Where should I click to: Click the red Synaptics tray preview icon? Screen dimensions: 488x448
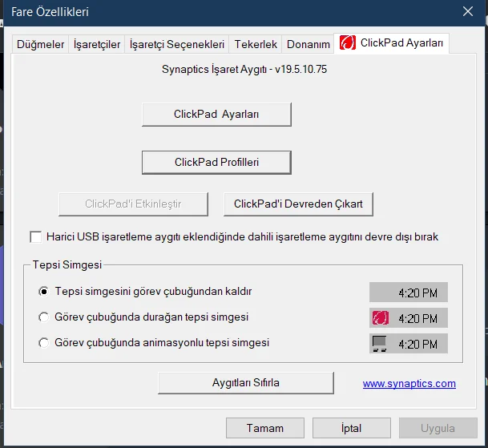coord(381,318)
